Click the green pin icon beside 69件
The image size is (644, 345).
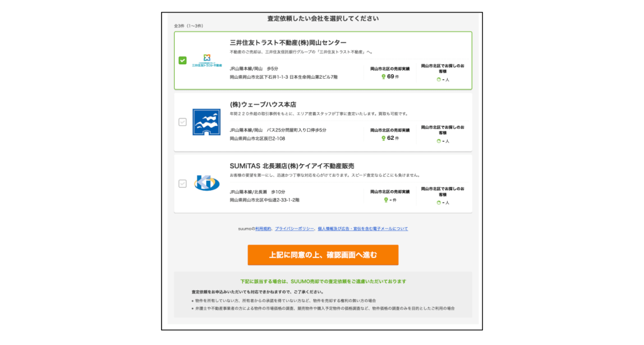[x=384, y=77]
